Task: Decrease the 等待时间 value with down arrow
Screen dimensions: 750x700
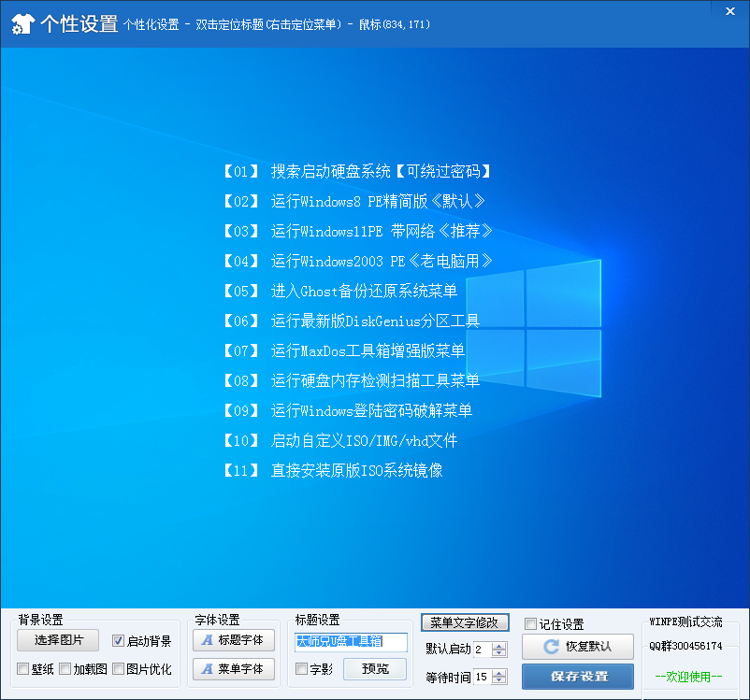Action: click(x=498, y=680)
